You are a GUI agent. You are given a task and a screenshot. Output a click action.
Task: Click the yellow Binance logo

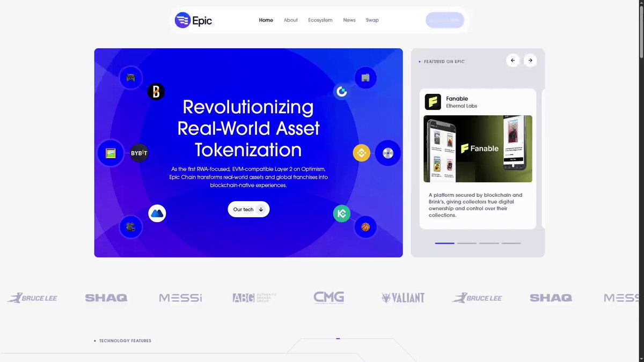[x=362, y=153]
